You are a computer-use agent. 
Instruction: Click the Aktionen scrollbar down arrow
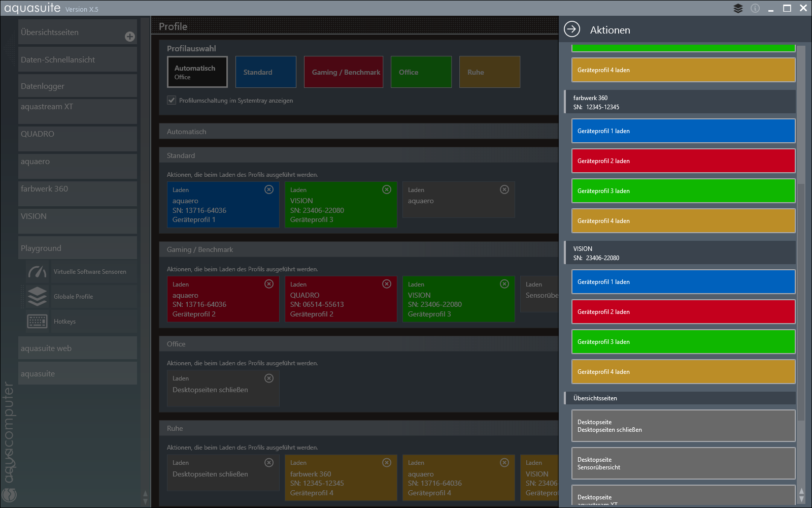[x=801, y=499]
